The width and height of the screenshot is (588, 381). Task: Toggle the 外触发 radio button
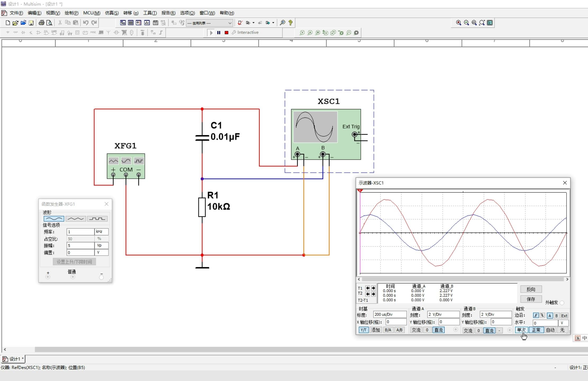tap(562, 303)
